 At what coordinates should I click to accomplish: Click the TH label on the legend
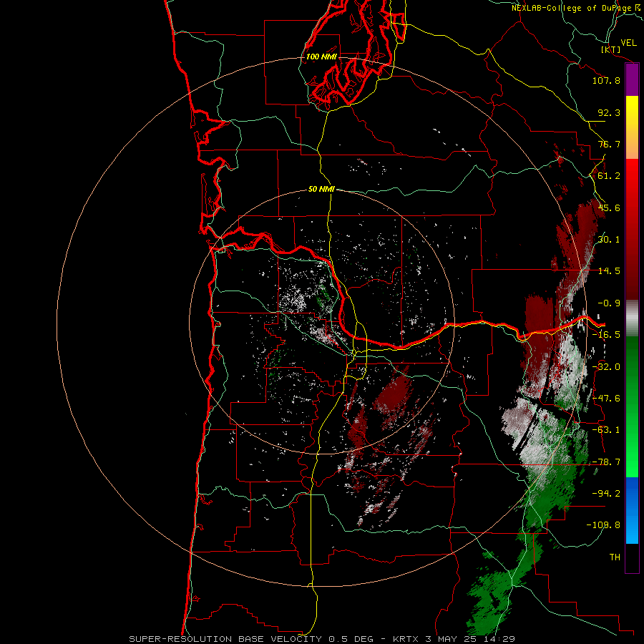(x=615, y=557)
